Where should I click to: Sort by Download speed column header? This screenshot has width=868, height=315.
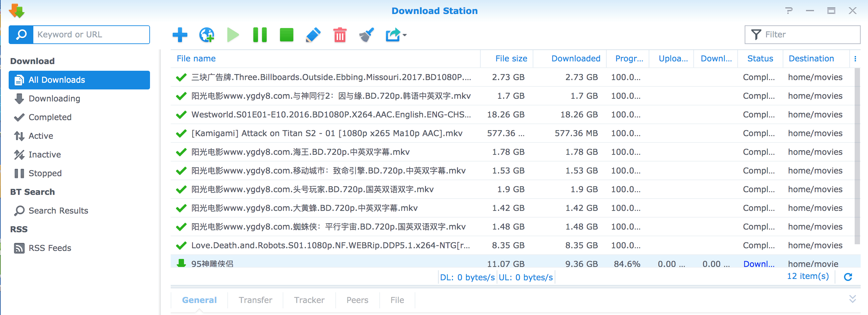point(716,59)
